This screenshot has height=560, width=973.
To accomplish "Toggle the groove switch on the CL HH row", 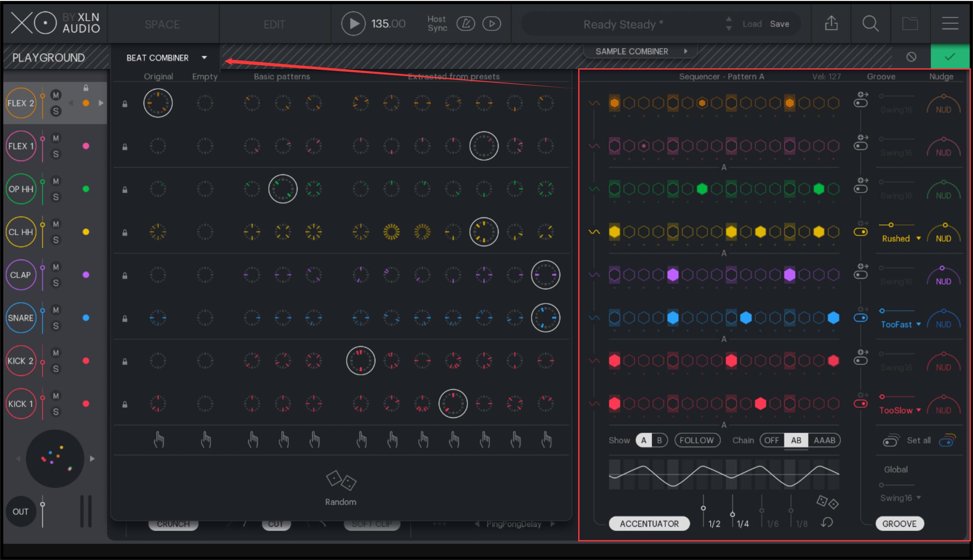I will point(861,232).
